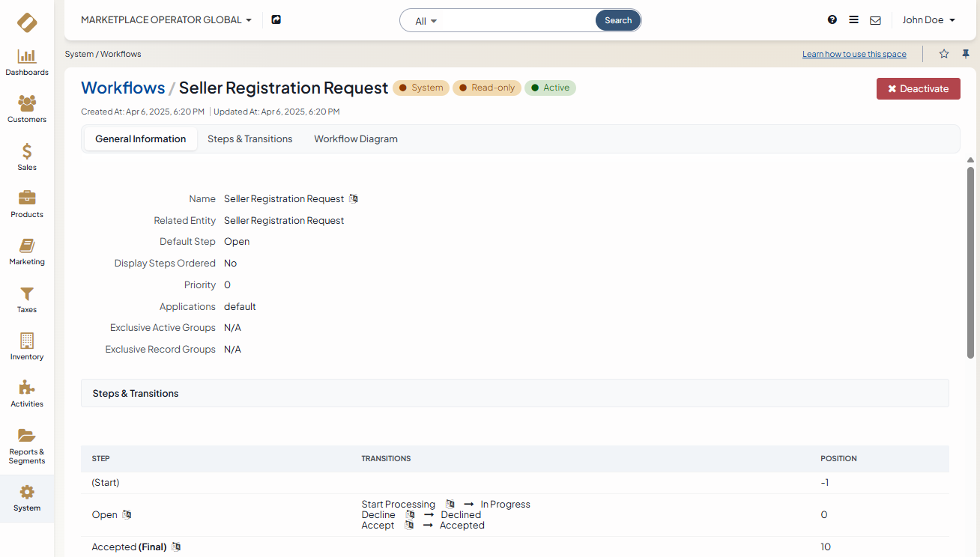Click the STEP column header

click(x=101, y=459)
